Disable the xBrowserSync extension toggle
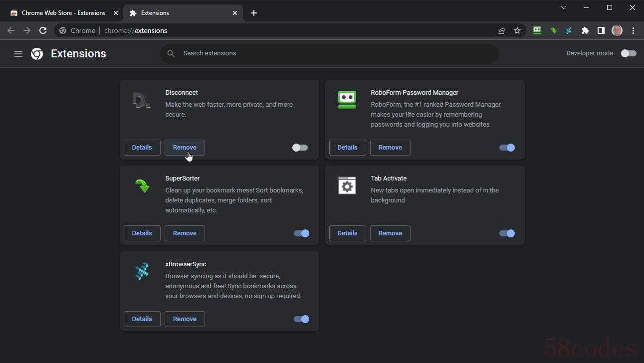Image resolution: width=644 pixels, height=363 pixels. pyautogui.click(x=301, y=319)
